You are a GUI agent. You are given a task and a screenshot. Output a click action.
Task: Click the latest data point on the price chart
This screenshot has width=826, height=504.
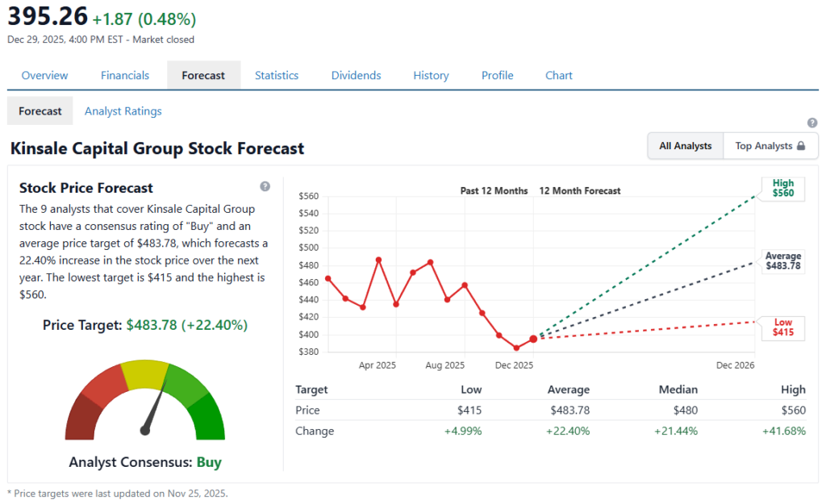tap(532, 339)
